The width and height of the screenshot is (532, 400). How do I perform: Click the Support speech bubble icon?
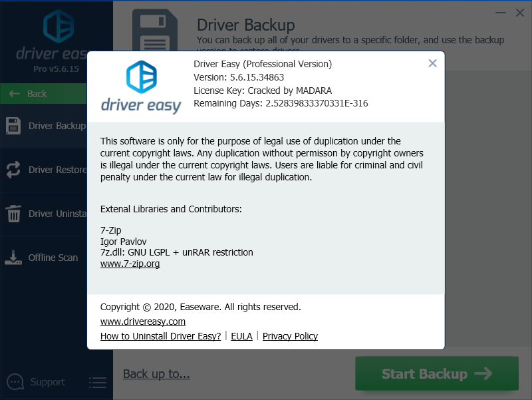coord(15,382)
